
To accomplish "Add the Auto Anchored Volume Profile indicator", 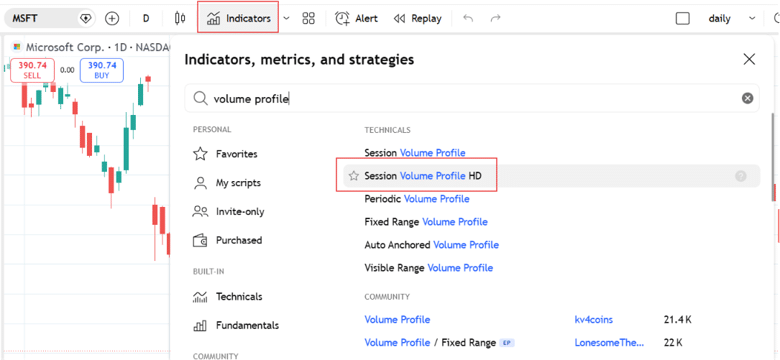I will tap(431, 245).
